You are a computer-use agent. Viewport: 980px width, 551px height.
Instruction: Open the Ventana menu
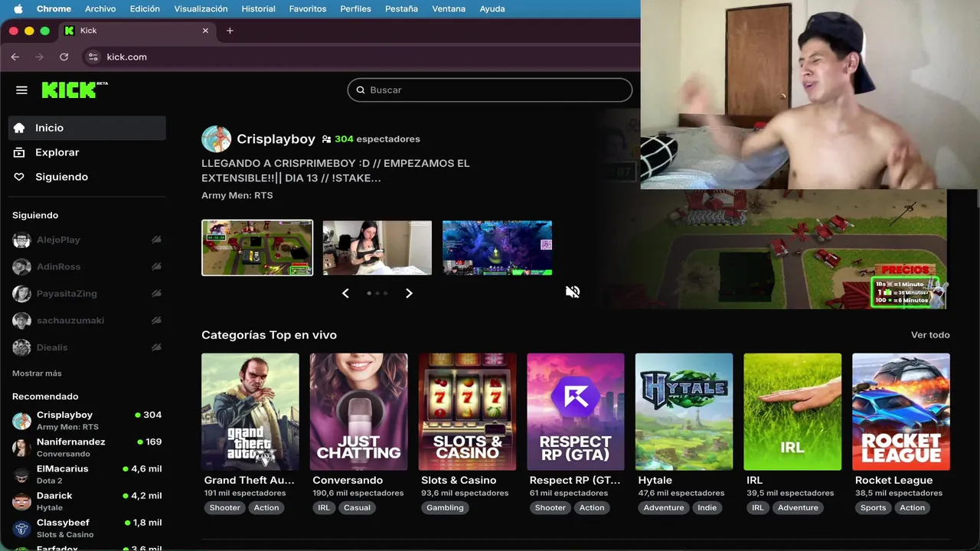tap(449, 8)
